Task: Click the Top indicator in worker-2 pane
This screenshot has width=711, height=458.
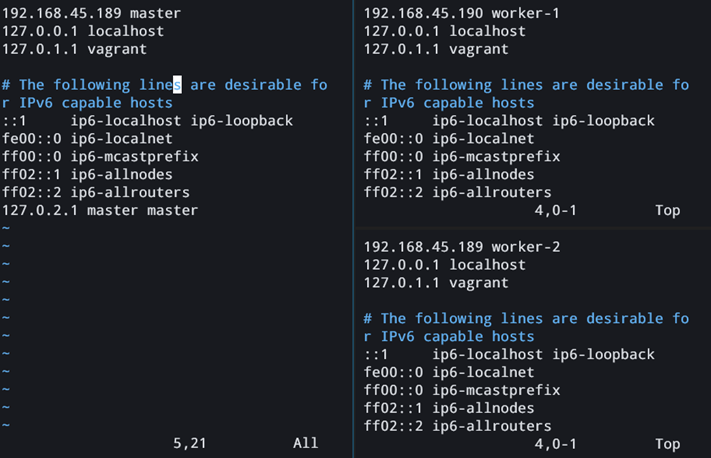Action: 667,443
